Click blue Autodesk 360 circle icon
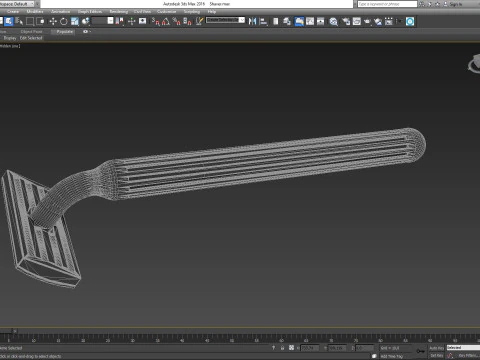This screenshot has height=360, width=480. 410,21
